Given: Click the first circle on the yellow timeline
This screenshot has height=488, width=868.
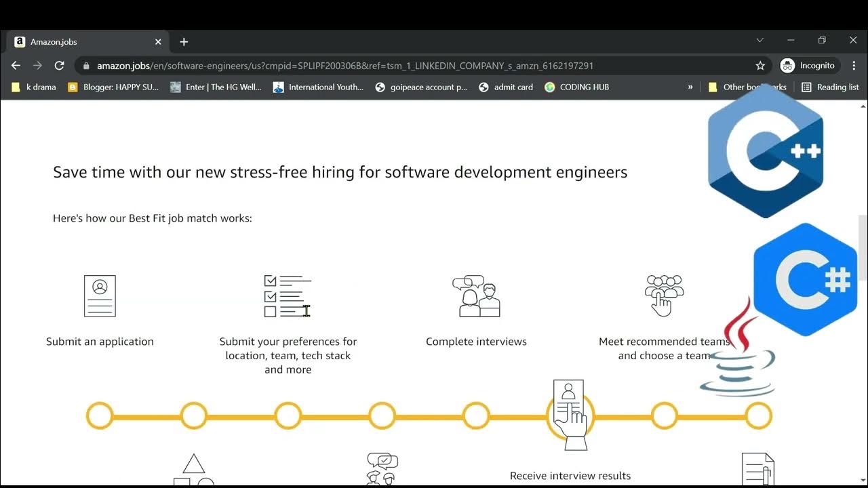Looking at the screenshot, I should 100,415.
